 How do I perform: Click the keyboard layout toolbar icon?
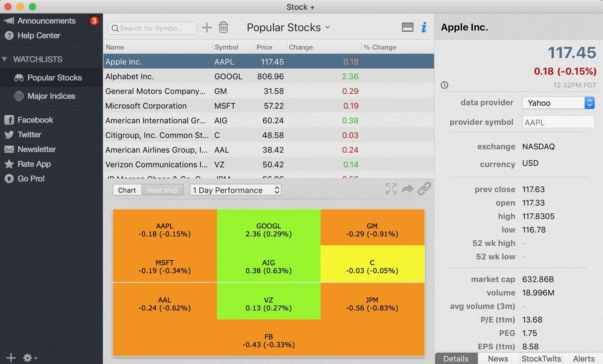pyautogui.click(x=407, y=27)
